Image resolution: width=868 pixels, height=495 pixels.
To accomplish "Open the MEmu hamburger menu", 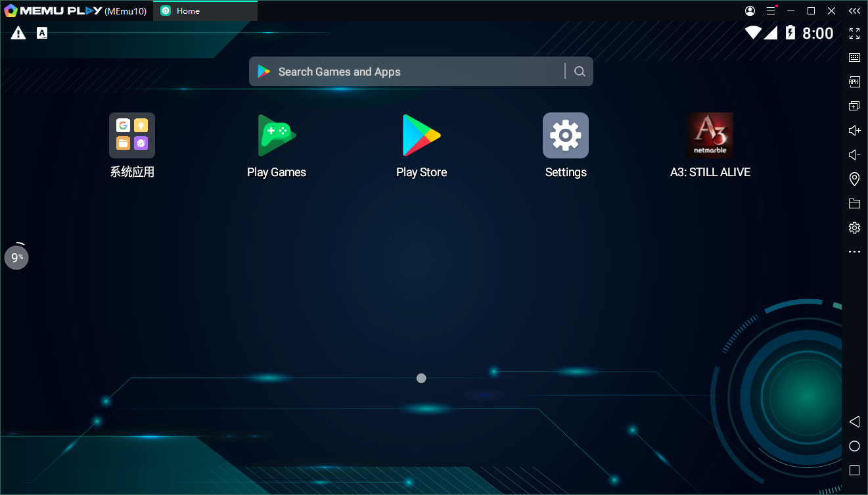I will tap(771, 11).
